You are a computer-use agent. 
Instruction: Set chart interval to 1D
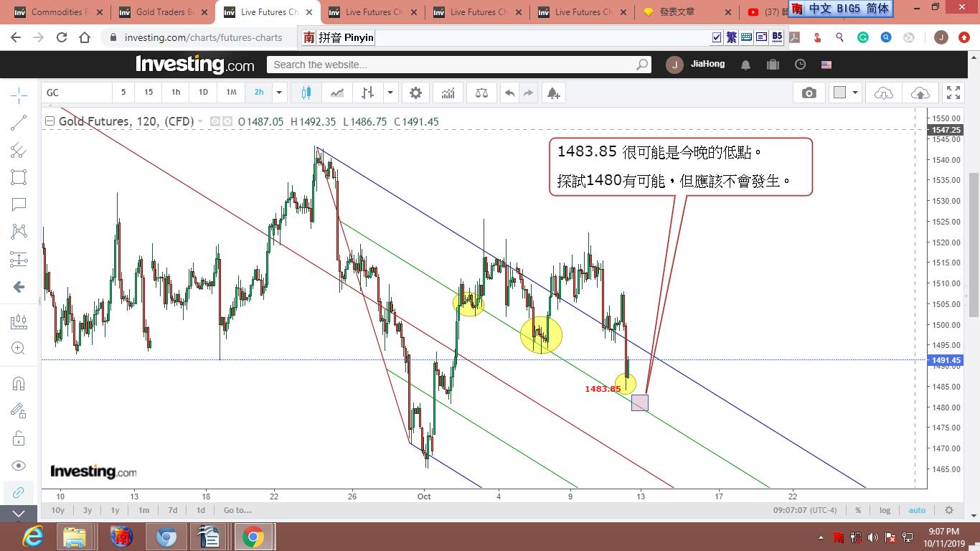click(203, 92)
